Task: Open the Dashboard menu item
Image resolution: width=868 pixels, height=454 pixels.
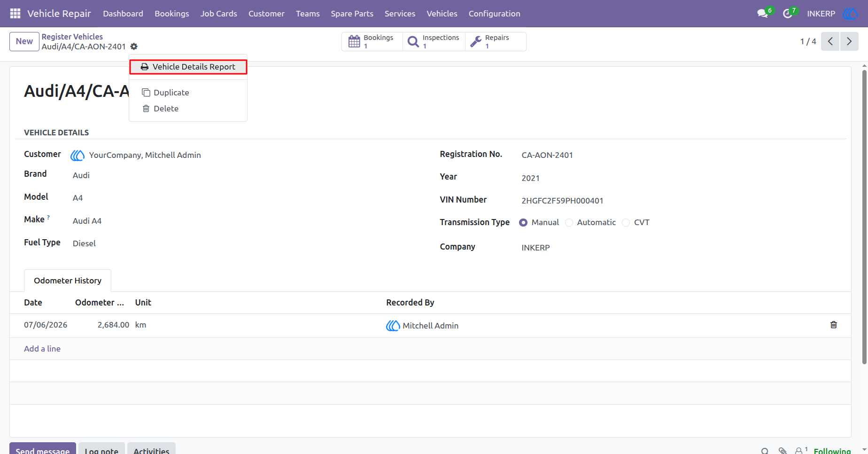Action: pos(123,14)
